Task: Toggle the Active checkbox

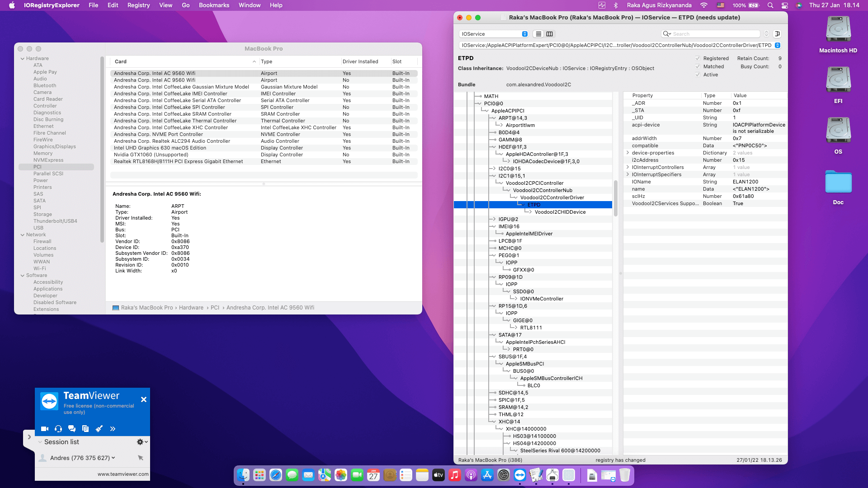Action: [x=698, y=75]
